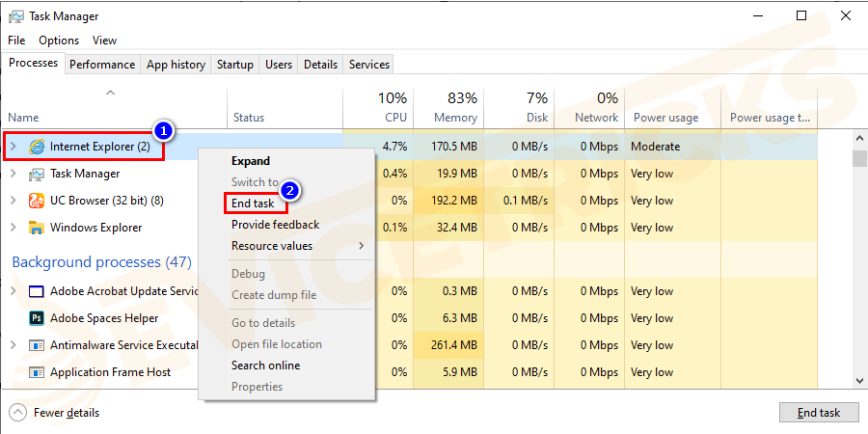Screen dimensions: 868x434
Task: Switch to the Users tab
Action: (279, 65)
